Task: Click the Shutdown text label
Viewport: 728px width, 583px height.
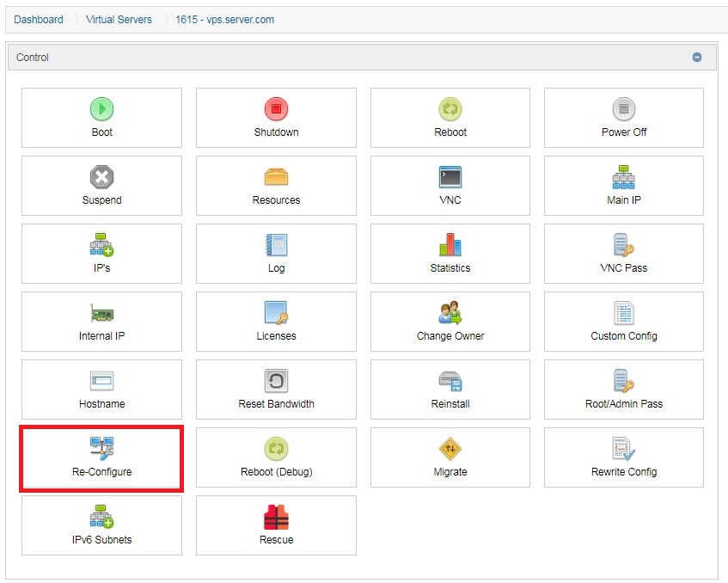Action: [276, 132]
